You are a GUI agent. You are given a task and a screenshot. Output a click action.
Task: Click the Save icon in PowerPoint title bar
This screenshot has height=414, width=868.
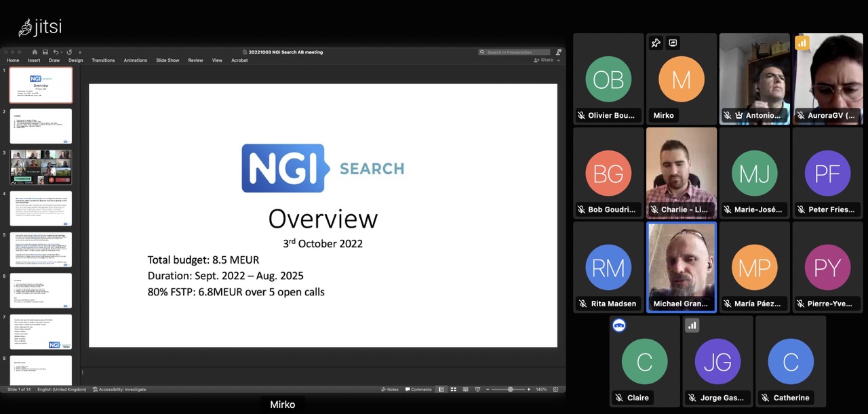(45, 52)
